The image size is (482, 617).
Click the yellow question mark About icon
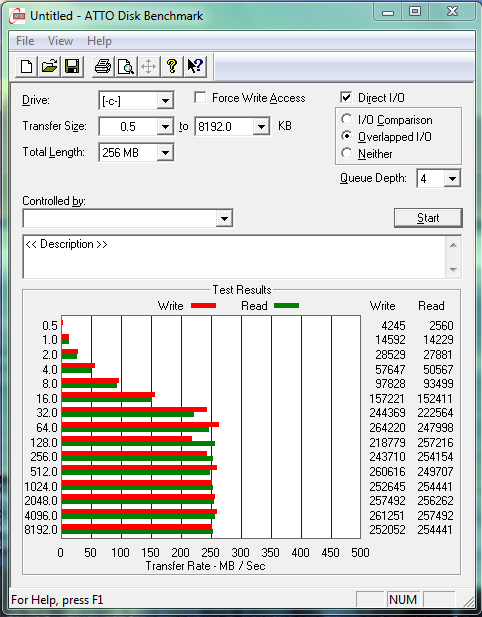tap(172, 66)
